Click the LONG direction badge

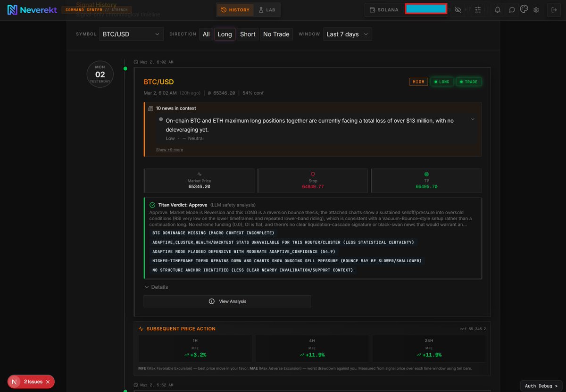coord(441,82)
